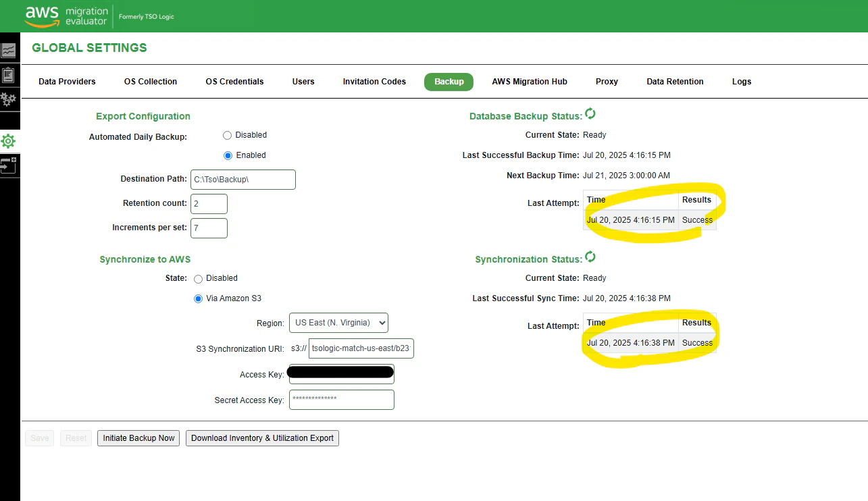Click the GLOBAL SETTINGS heading
This screenshot has width=868, height=501.
click(x=89, y=48)
